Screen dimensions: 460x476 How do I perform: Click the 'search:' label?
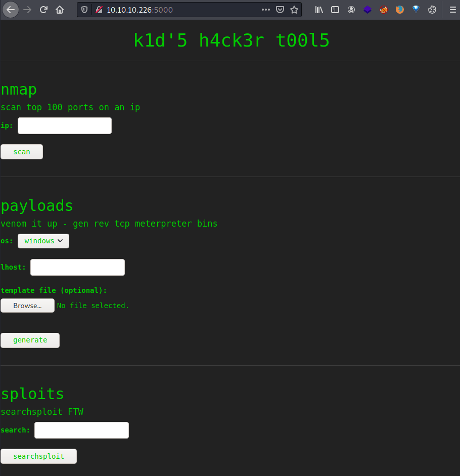pos(15,430)
